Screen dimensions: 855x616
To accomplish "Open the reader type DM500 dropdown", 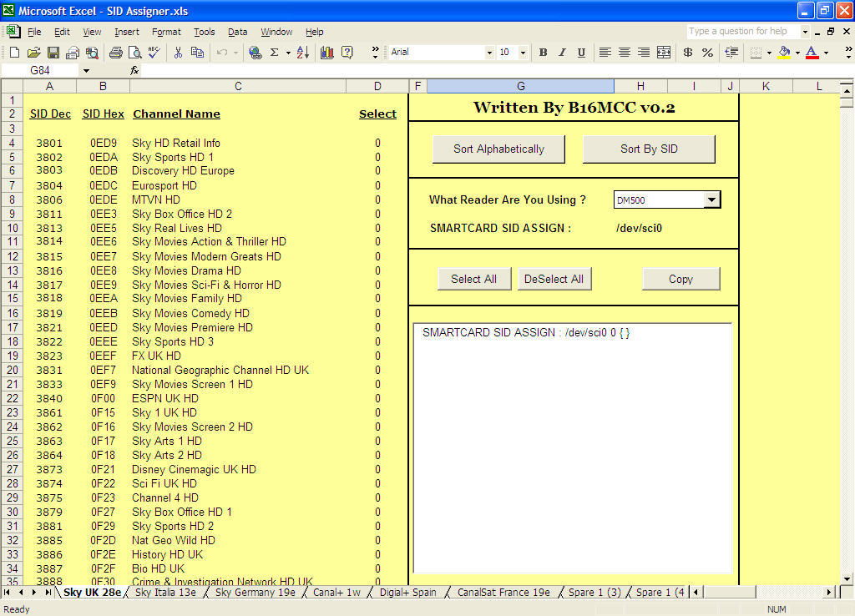I will click(711, 199).
